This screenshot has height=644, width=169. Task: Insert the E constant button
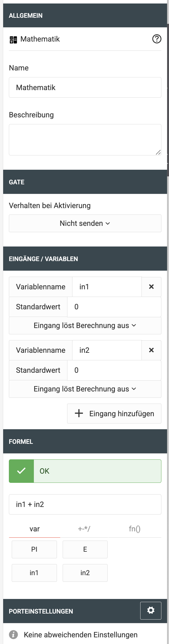(x=85, y=549)
